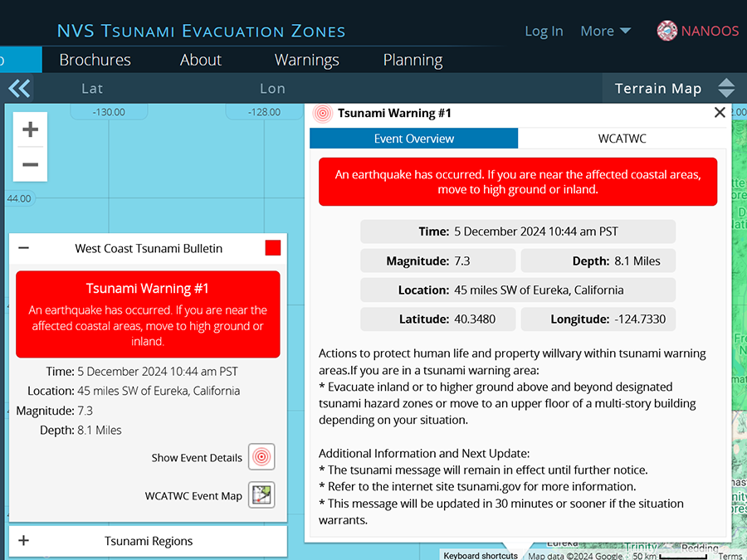
Task: Click the Log In link
Action: point(544,32)
